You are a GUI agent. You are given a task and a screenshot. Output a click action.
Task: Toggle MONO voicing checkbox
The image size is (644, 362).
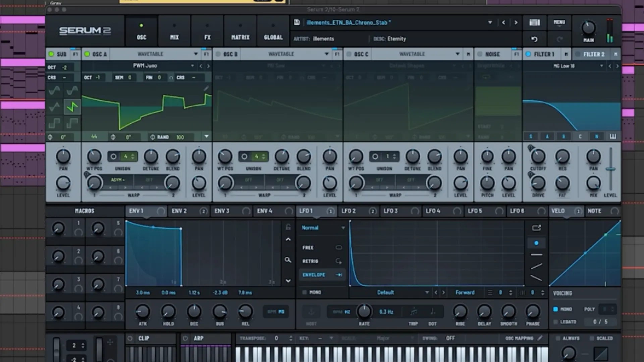pos(555,309)
